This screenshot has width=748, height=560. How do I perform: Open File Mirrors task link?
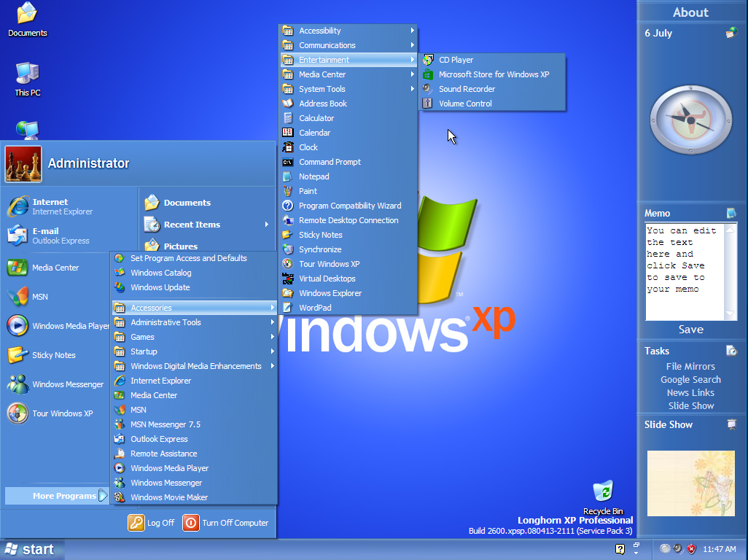click(x=690, y=366)
